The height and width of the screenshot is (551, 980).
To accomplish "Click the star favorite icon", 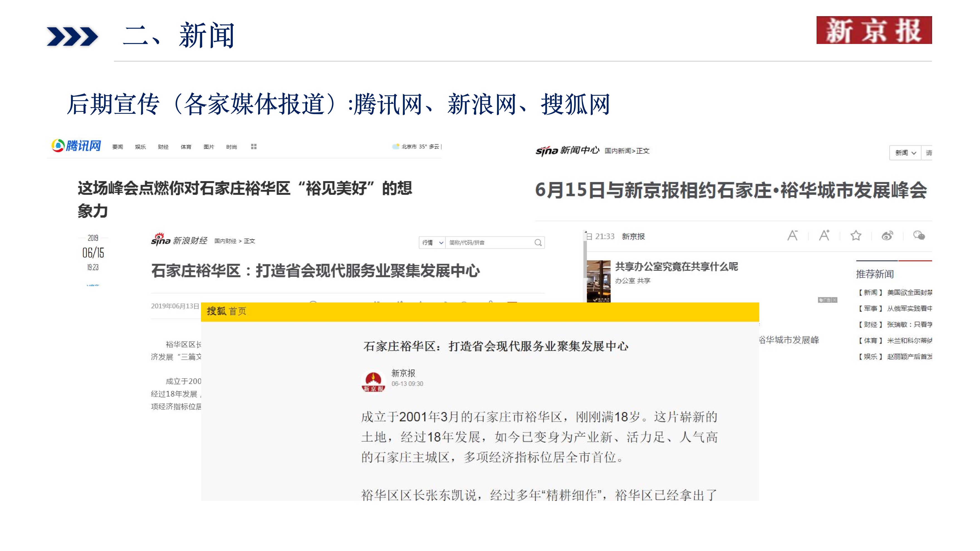I will (856, 236).
